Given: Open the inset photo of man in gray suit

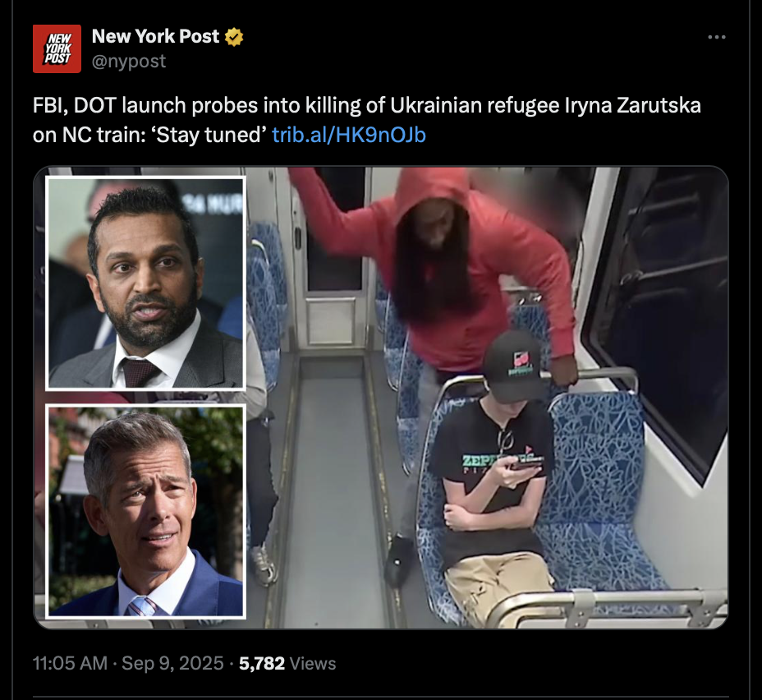Looking at the screenshot, I should point(146,283).
